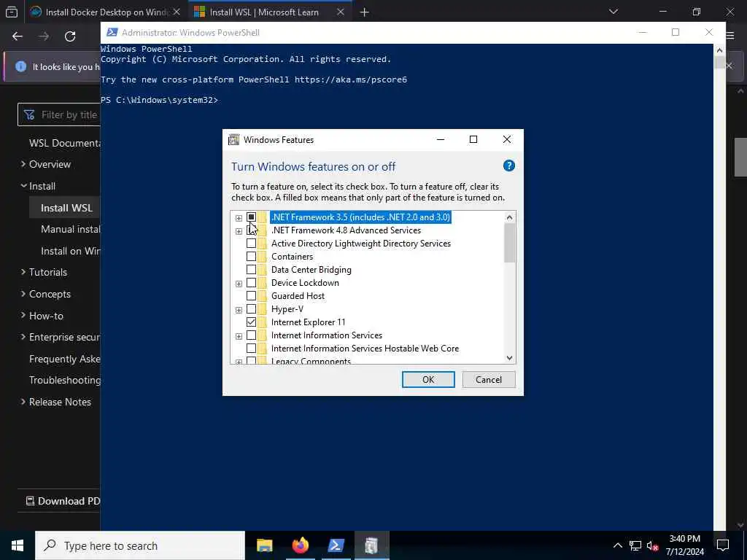Click the feature list scroll down arrow

(x=509, y=358)
